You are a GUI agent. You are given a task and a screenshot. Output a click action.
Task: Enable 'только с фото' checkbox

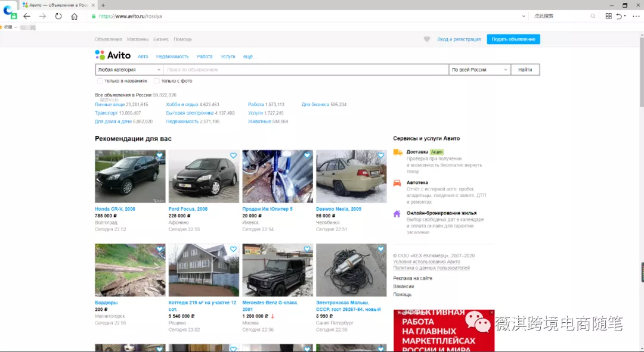click(x=156, y=81)
